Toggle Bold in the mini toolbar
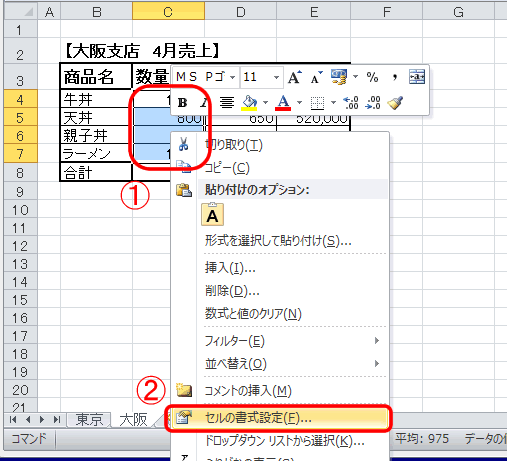The width and height of the screenshot is (507, 461). pos(182,103)
